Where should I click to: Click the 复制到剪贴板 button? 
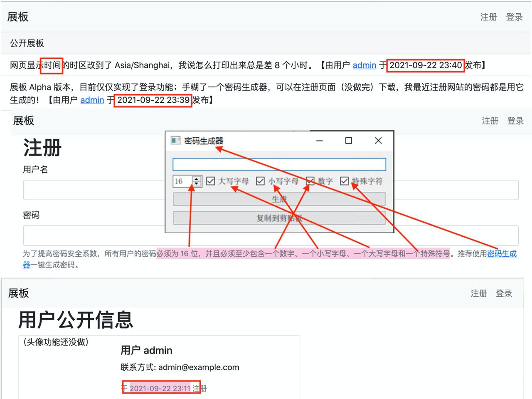tap(279, 218)
